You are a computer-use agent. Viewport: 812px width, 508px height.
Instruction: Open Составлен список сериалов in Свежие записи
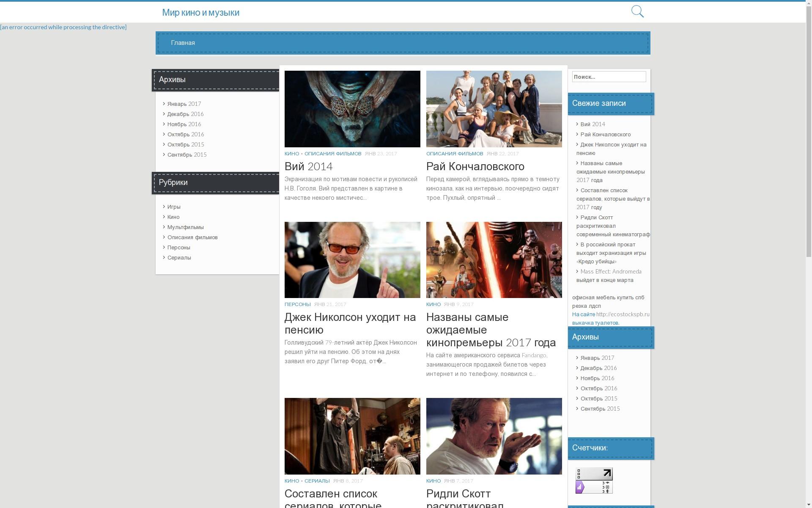pyautogui.click(x=613, y=199)
